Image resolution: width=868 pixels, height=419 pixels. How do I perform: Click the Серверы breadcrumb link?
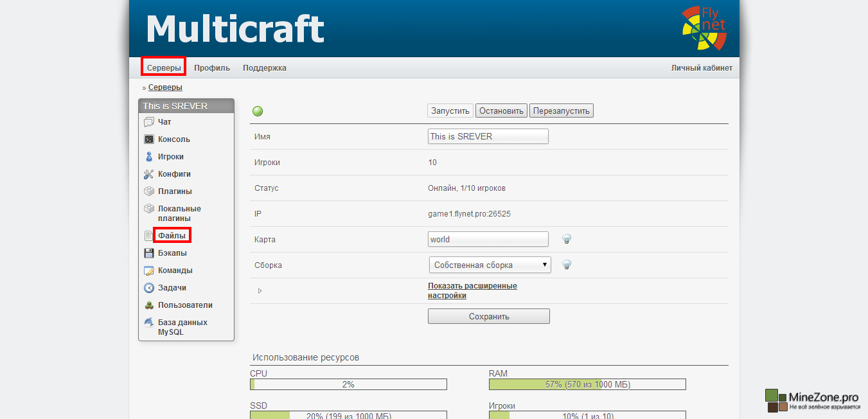(165, 87)
